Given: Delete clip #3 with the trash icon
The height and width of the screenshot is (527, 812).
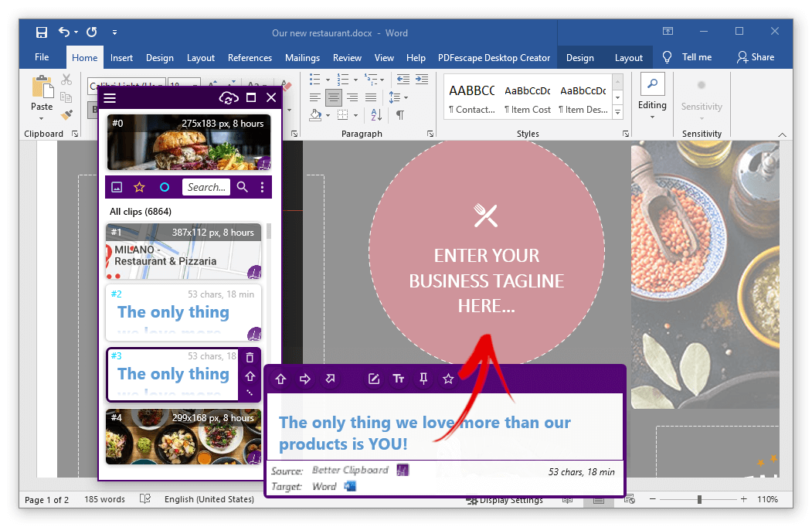Looking at the screenshot, I should point(250,358).
